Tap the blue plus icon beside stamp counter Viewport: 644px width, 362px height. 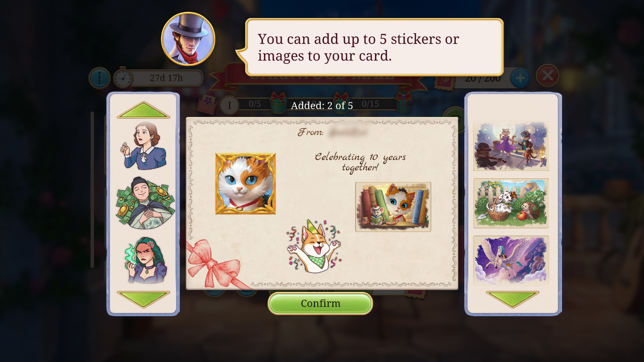520,78
